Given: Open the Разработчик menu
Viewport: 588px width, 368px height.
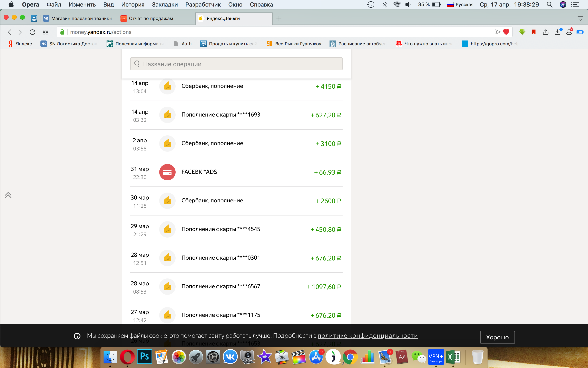Looking at the screenshot, I should (x=203, y=5).
